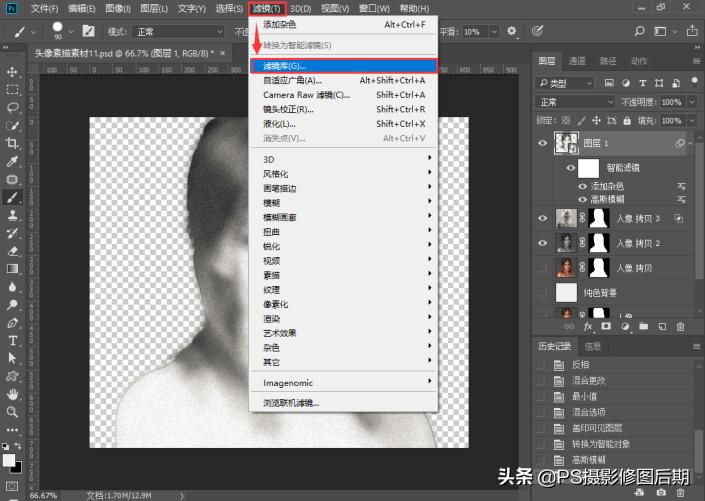The image size is (705, 501).
Task: Choose 液化(L)... menu item
Action: 344,124
